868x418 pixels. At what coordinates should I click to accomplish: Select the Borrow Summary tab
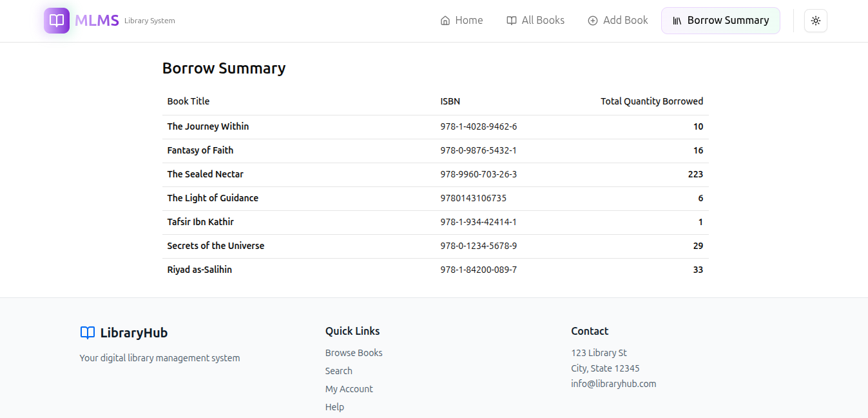pos(720,21)
